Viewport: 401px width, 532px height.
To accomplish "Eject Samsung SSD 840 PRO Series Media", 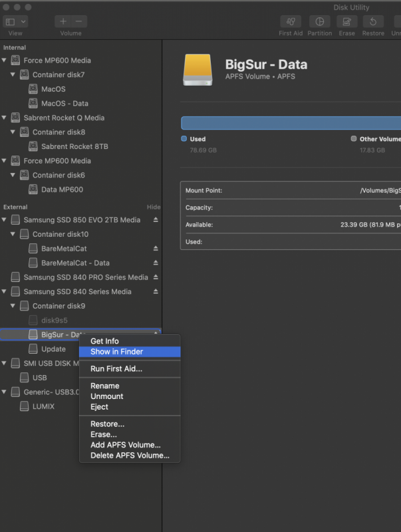I will (x=156, y=277).
